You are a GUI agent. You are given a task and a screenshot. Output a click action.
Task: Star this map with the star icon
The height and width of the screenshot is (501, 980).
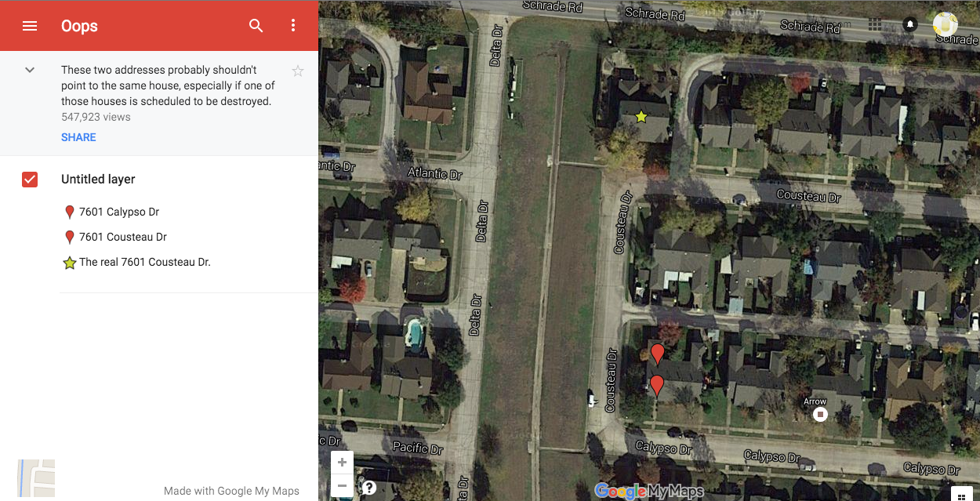(x=298, y=71)
